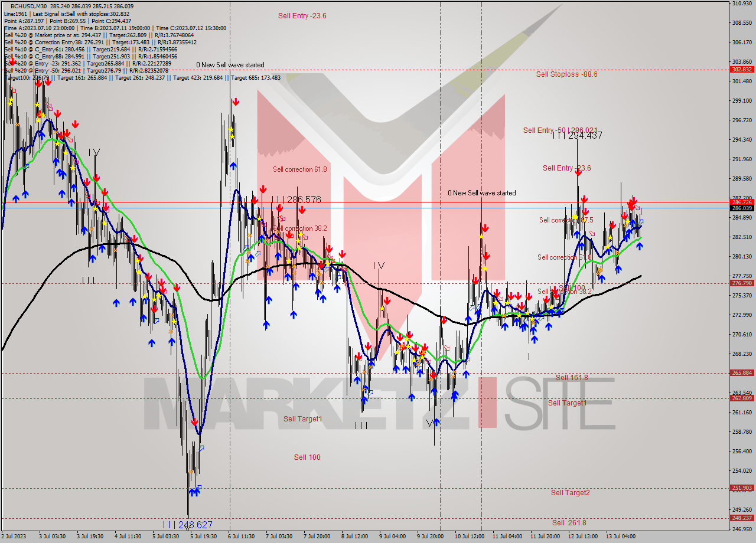756x543 pixels.
Task: Click the '11 Jul 20:00' time axis label
Action: point(545,537)
